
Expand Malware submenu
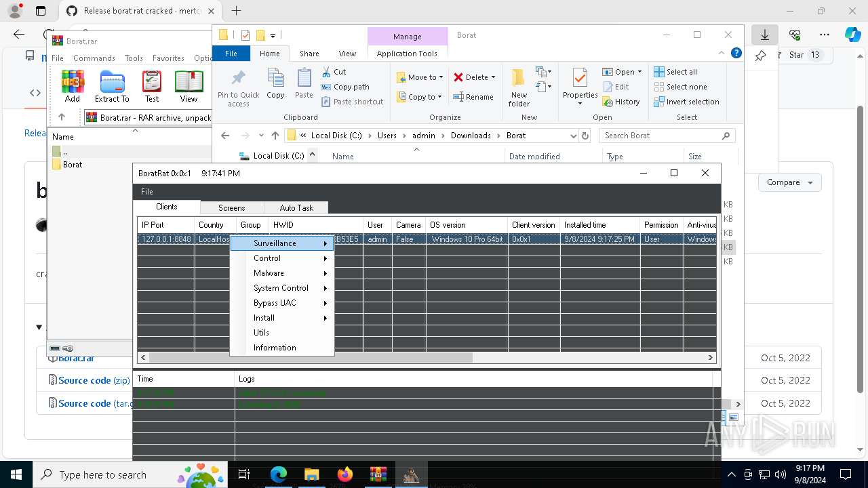(282, 273)
